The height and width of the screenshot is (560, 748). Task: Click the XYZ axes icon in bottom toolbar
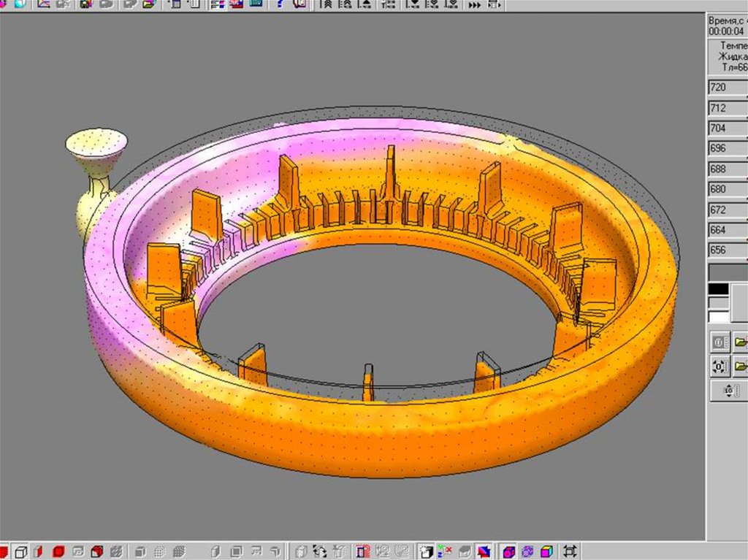tap(445, 551)
